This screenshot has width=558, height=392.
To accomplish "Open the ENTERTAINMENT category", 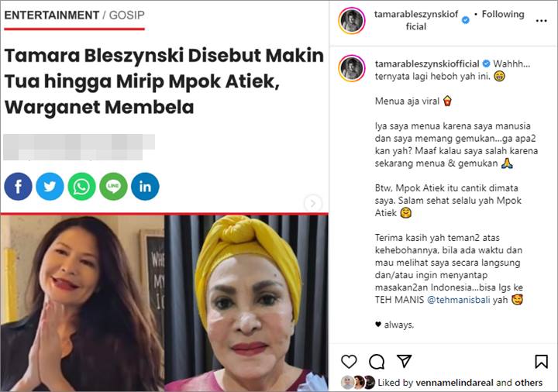I will click(x=52, y=15).
